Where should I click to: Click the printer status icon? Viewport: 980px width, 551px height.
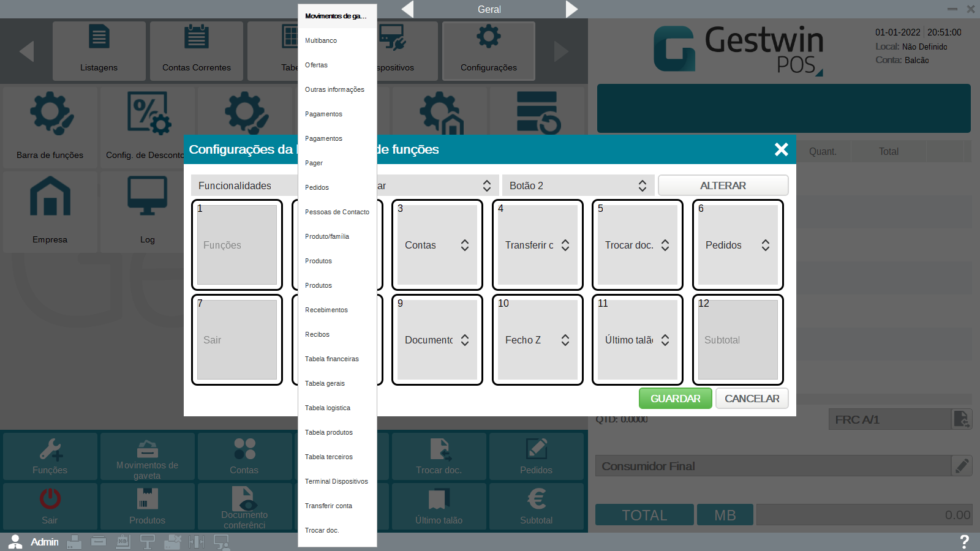pos(74,542)
